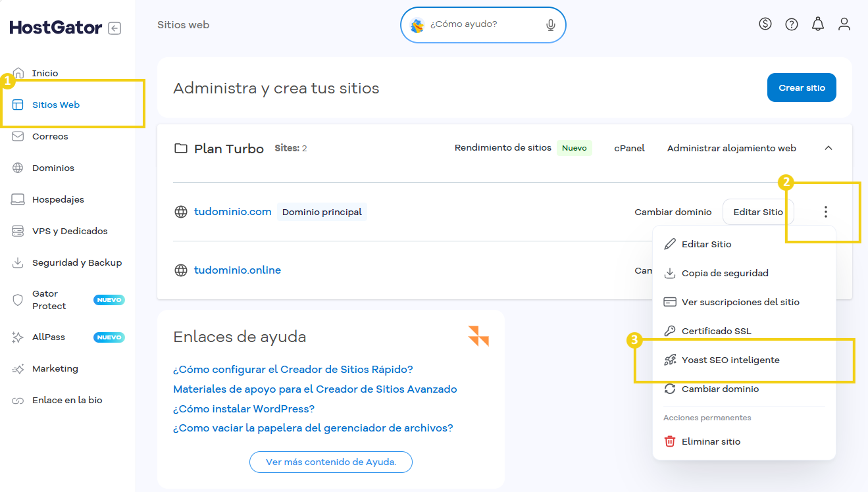868x492 pixels.
Task: Click the VPS y Dedicados server icon
Action: point(18,231)
